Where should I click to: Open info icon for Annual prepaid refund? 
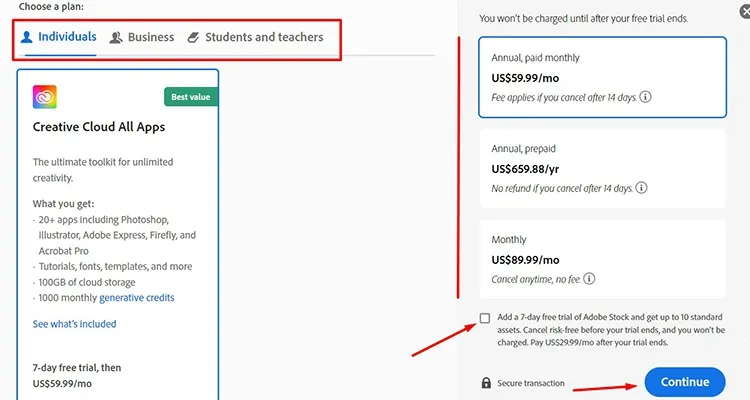point(641,187)
